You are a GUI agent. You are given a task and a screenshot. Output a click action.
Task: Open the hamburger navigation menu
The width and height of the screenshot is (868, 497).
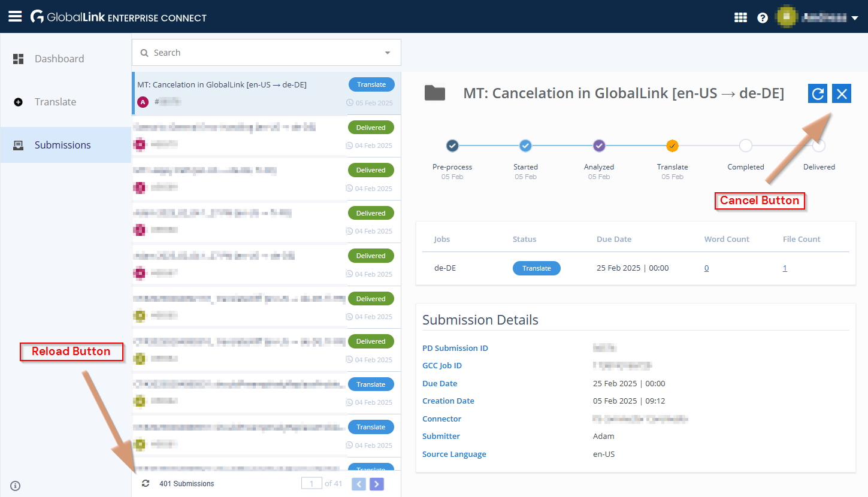point(14,16)
